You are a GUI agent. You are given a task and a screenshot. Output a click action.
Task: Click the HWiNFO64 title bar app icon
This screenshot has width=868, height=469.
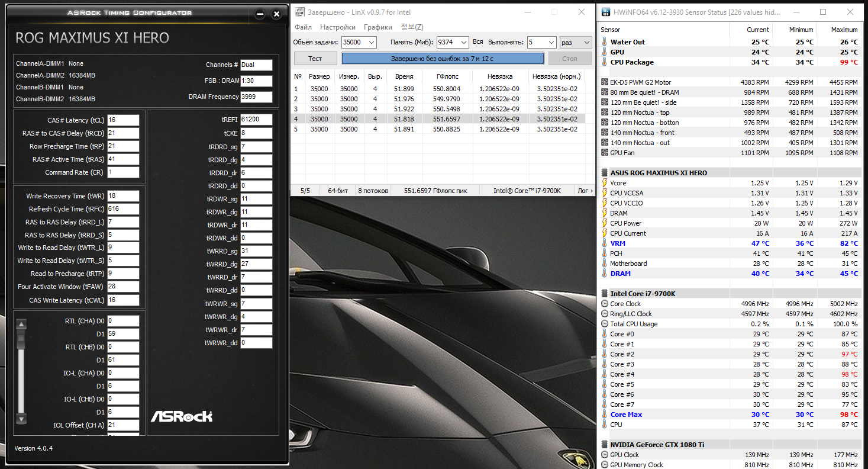tap(605, 12)
